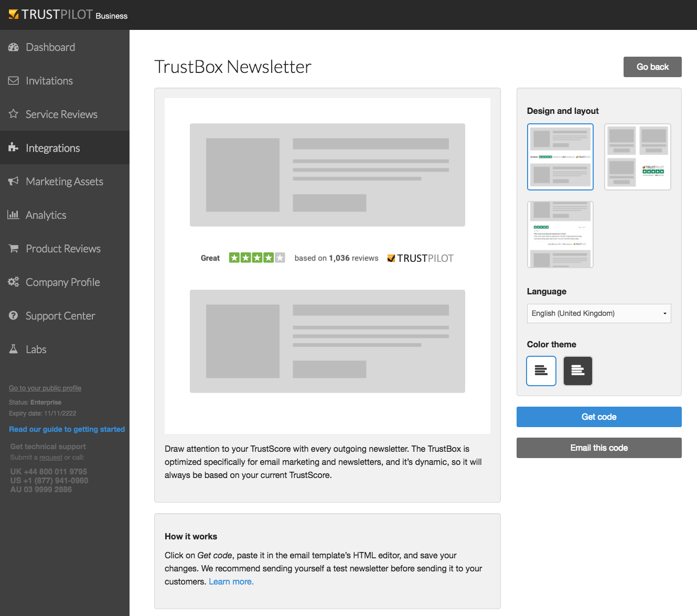Click the Dashboard gauge icon
697x616 pixels.
tap(14, 47)
